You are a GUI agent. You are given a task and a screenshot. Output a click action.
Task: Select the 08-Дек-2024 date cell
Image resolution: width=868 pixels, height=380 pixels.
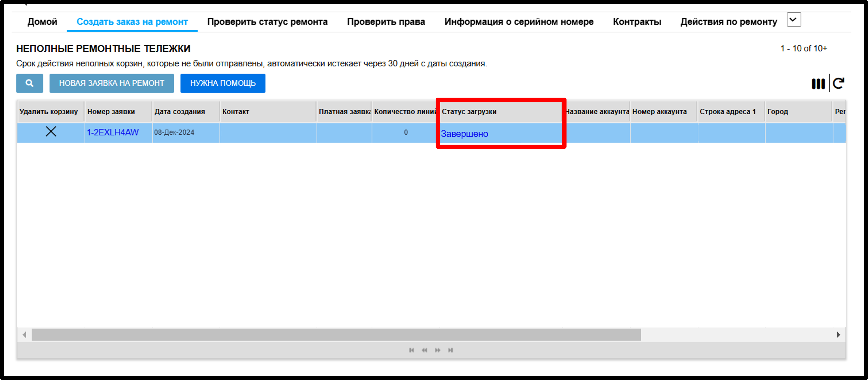186,133
